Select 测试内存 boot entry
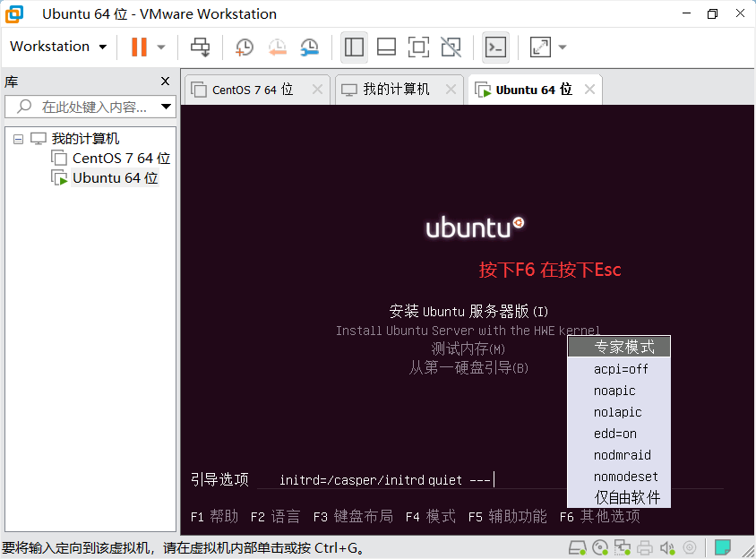Viewport: 756px width, 559px height. pyautogui.click(x=468, y=348)
